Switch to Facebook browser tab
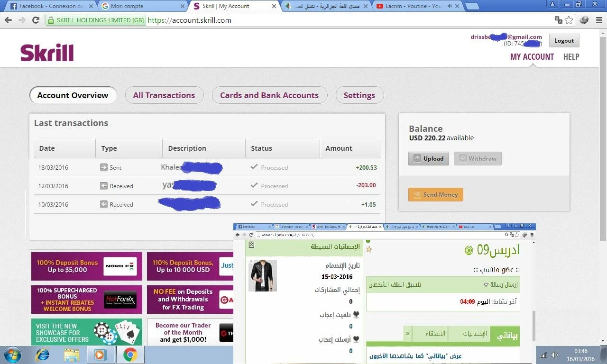 pos(47,6)
